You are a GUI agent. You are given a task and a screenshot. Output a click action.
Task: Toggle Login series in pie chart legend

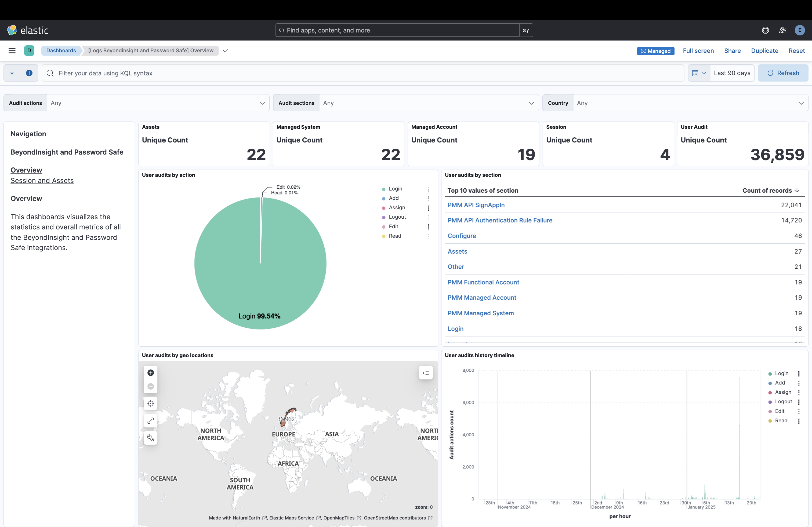click(396, 189)
